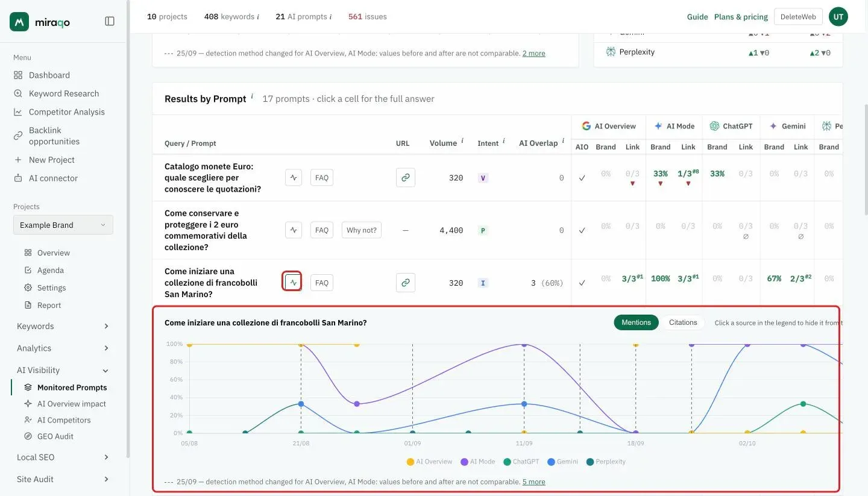Open the Example Brand project dropdown
The width and height of the screenshot is (868, 496).
coord(63,225)
